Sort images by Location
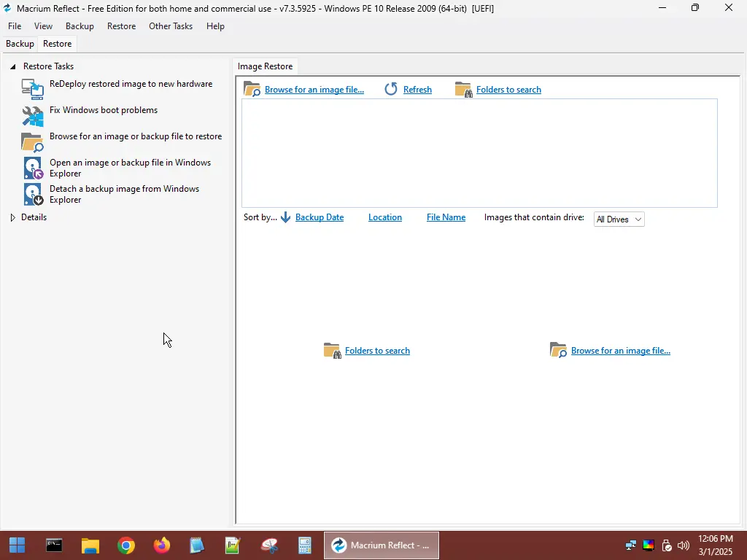The image size is (747, 560). pos(385,217)
